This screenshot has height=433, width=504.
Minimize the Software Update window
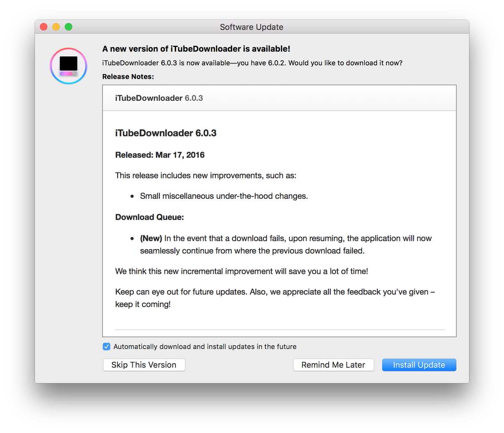coord(56,27)
